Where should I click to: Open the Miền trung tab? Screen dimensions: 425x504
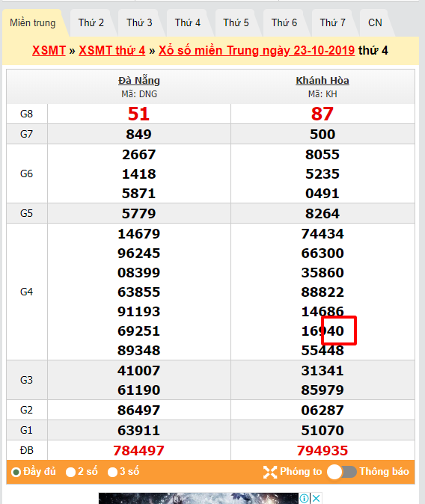pyautogui.click(x=33, y=23)
